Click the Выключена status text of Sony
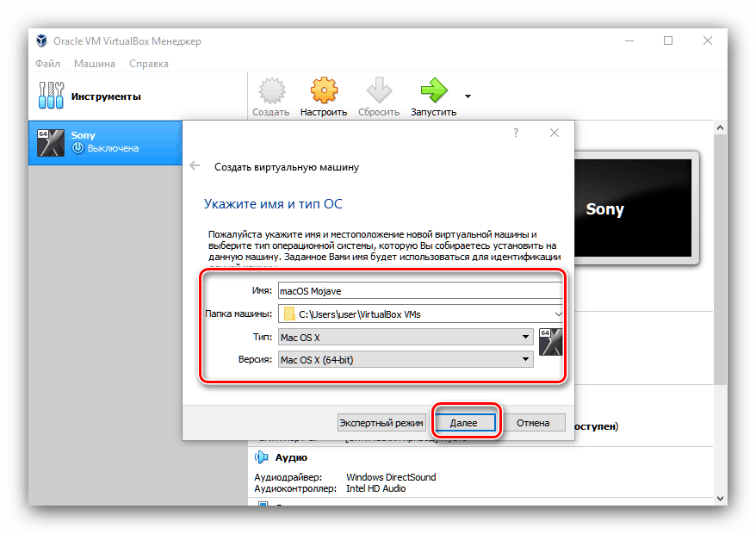The width and height of the screenshot is (756, 534). click(x=113, y=148)
